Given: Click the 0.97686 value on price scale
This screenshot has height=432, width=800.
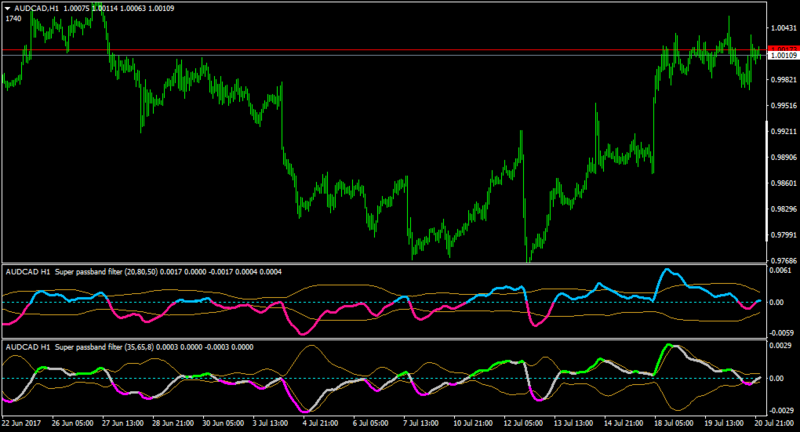Looking at the screenshot, I should 783,261.
